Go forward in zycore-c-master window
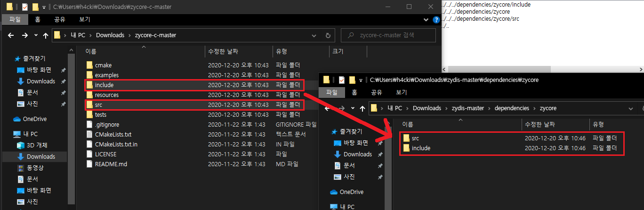644x210 pixels. coord(24,35)
